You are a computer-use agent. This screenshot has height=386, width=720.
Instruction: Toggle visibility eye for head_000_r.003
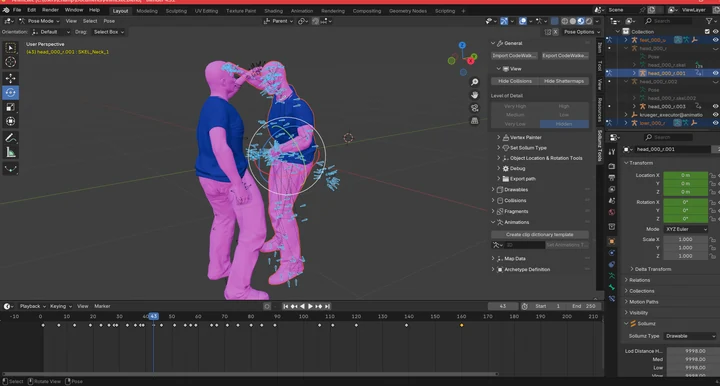pyautogui.click(x=715, y=106)
